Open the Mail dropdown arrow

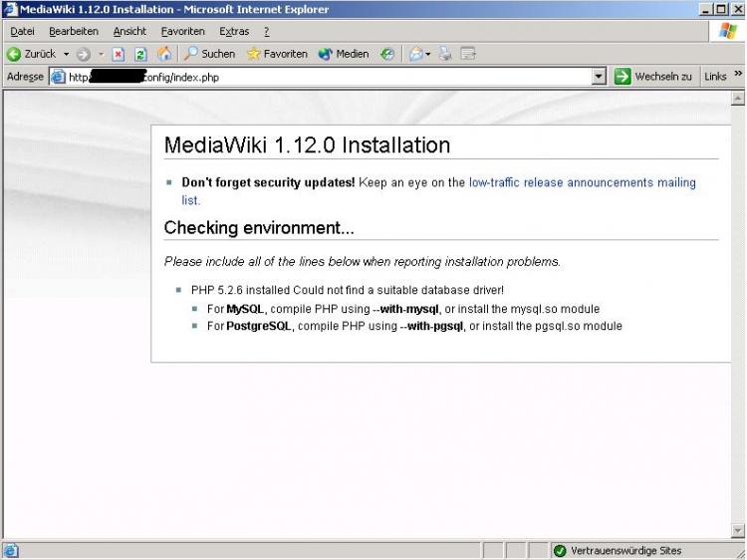428,55
